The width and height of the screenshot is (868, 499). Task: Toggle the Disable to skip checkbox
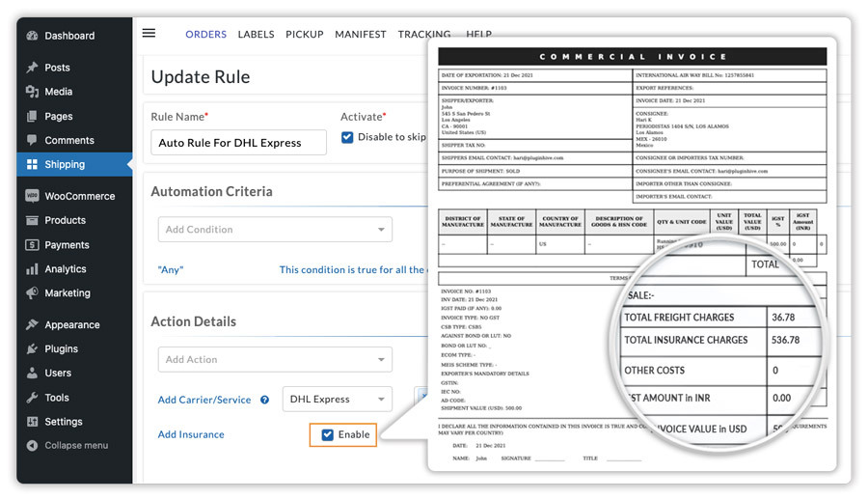tap(347, 137)
